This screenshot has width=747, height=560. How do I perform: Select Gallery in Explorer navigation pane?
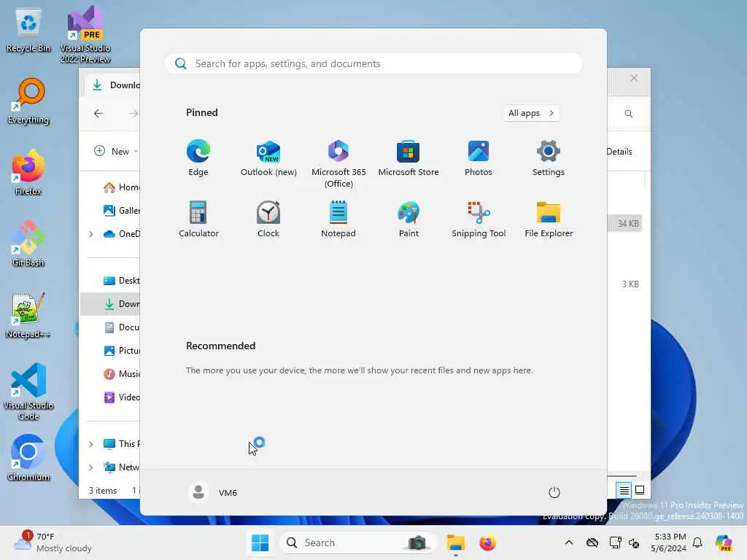click(x=122, y=211)
